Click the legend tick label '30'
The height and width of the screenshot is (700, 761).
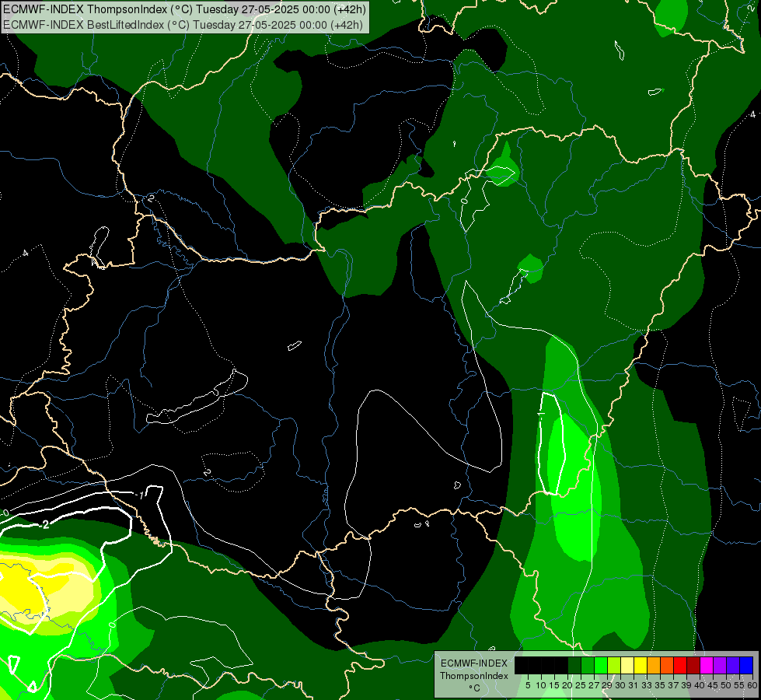(x=620, y=685)
